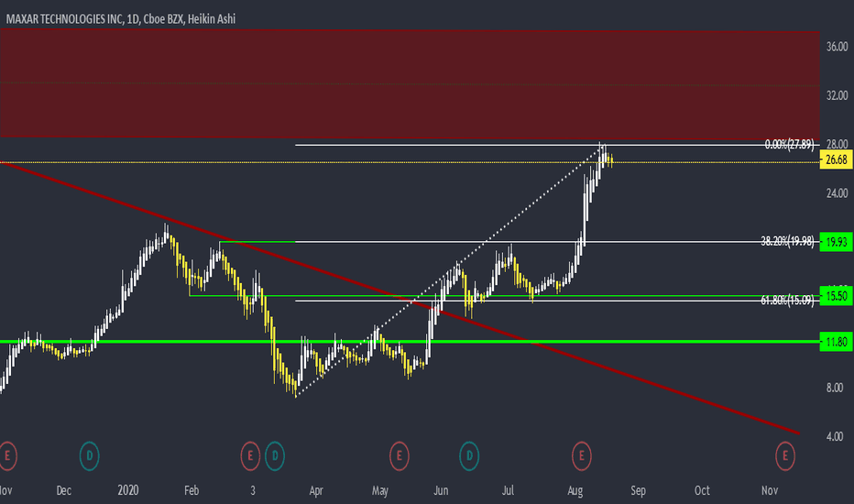Click the Aug label on time axis
The width and height of the screenshot is (854, 504).
click(x=575, y=490)
